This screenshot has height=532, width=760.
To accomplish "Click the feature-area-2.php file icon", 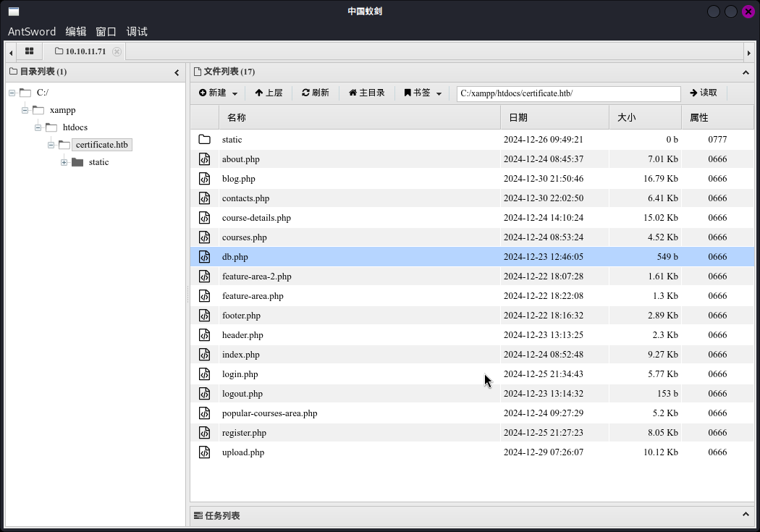I will tap(205, 276).
